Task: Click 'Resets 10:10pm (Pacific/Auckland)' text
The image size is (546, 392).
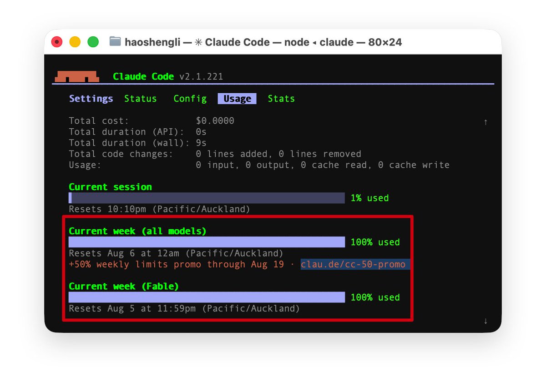Action: (x=159, y=209)
